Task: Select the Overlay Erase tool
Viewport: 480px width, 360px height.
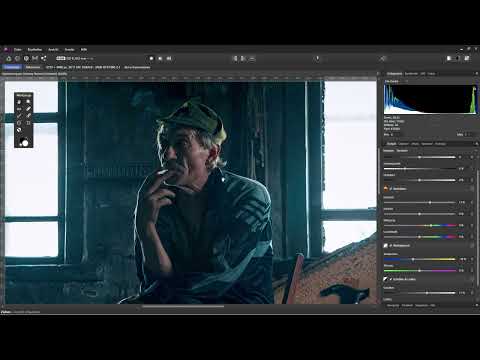Action: coord(28,116)
